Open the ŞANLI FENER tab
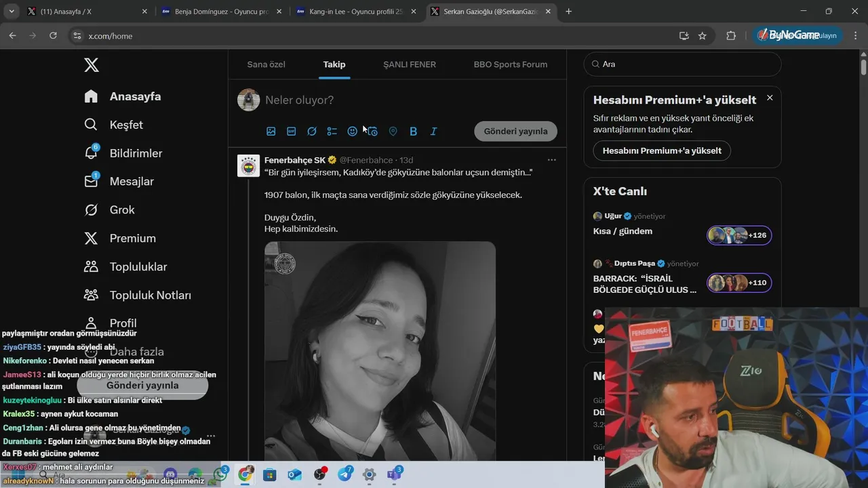 [x=410, y=64]
